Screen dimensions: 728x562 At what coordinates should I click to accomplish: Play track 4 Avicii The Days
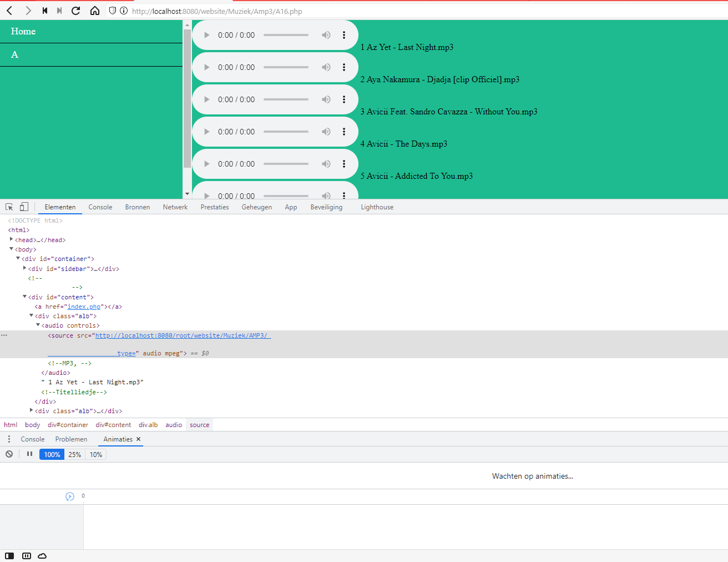(206, 132)
